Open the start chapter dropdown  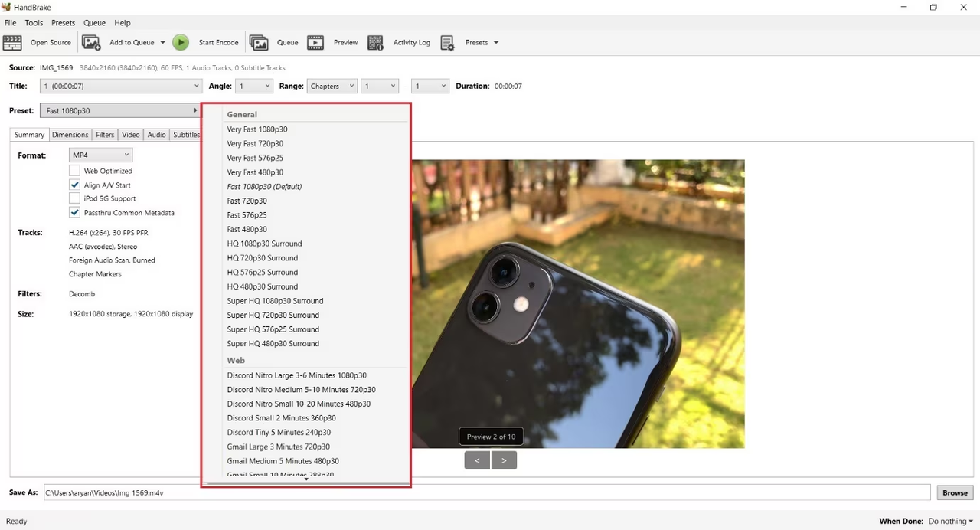pos(381,87)
